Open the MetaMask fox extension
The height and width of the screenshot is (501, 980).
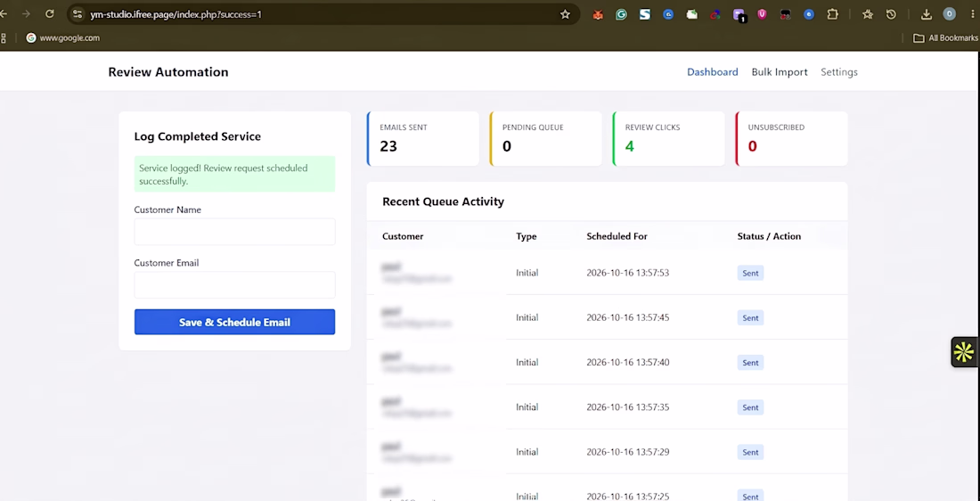[x=598, y=14]
